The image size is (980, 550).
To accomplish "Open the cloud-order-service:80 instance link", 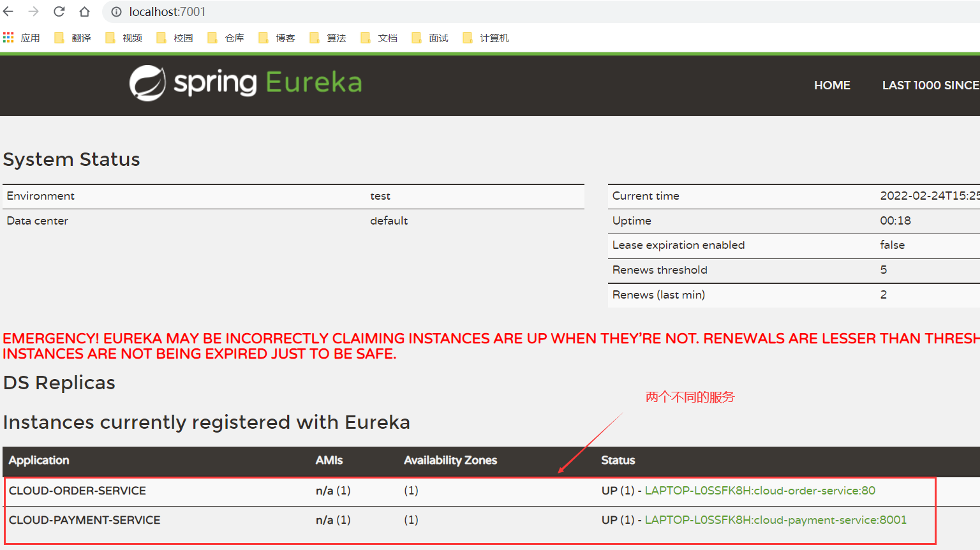I will click(760, 491).
